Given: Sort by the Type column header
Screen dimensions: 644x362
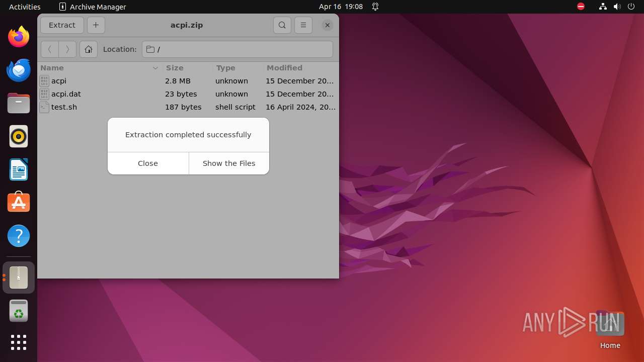Looking at the screenshot, I should (x=237, y=68).
